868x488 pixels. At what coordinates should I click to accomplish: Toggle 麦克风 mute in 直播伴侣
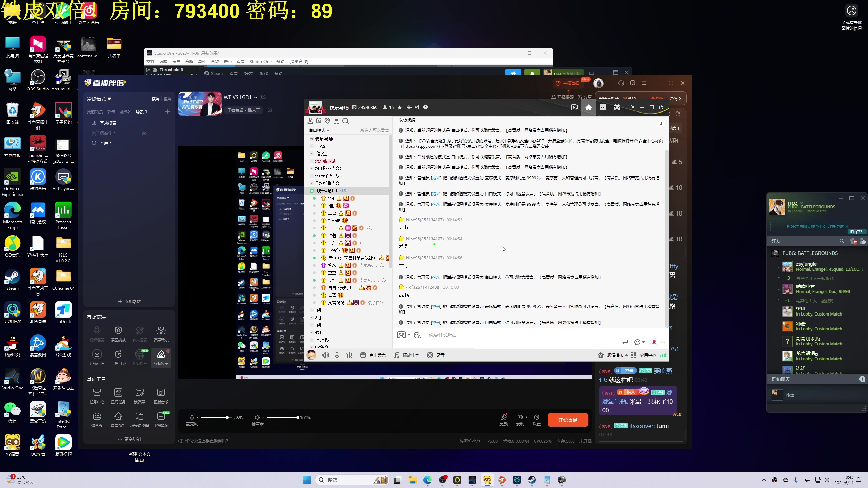click(x=192, y=418)
